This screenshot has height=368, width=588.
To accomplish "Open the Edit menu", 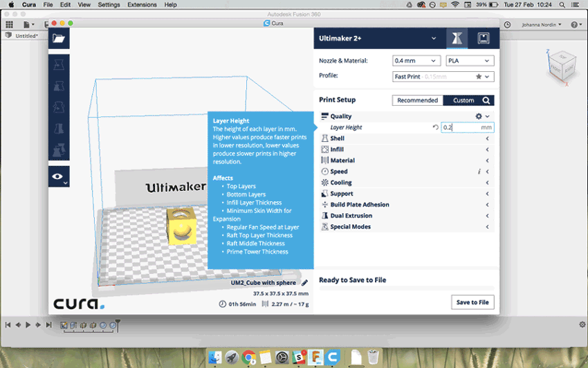I will pyautogui.click(x=65, y=5).
